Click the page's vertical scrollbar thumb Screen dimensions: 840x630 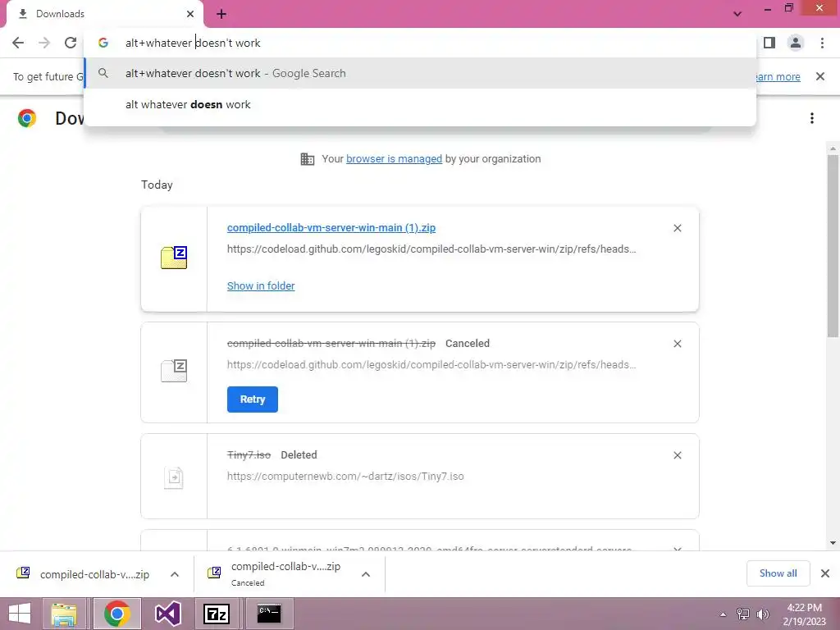tap(833, 245)
